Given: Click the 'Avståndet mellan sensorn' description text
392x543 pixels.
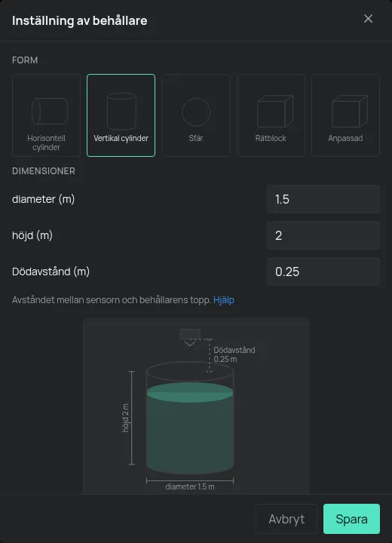Looking at the screenshot, I should 112,300.
